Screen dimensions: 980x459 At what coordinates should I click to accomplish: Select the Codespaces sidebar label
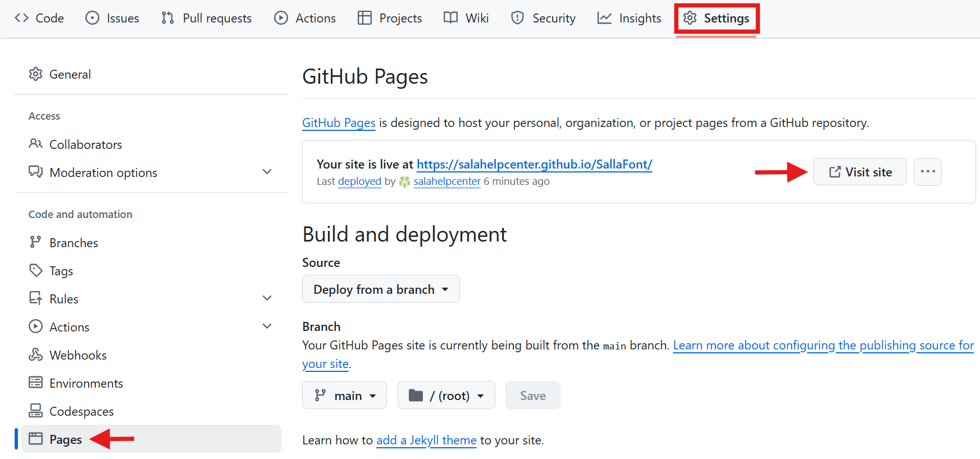pos(81,411)
